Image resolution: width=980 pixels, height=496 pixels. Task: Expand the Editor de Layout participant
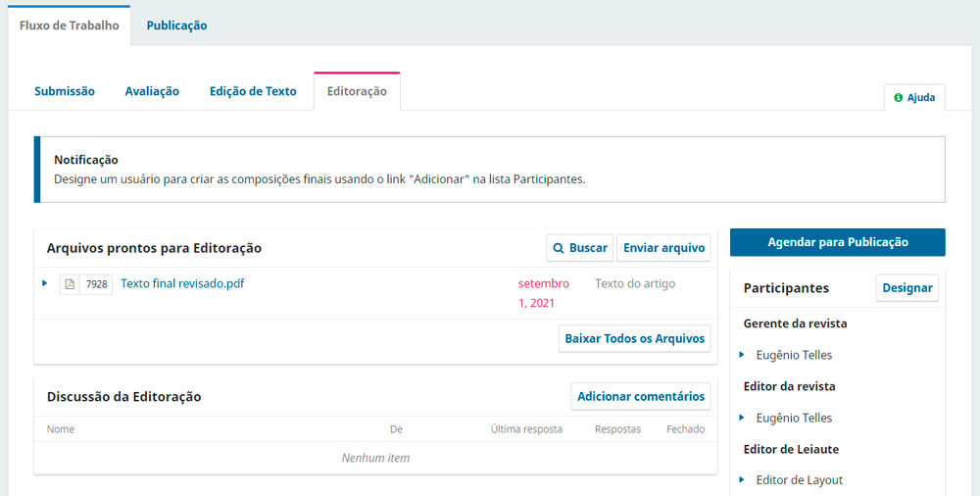[742, 479]
